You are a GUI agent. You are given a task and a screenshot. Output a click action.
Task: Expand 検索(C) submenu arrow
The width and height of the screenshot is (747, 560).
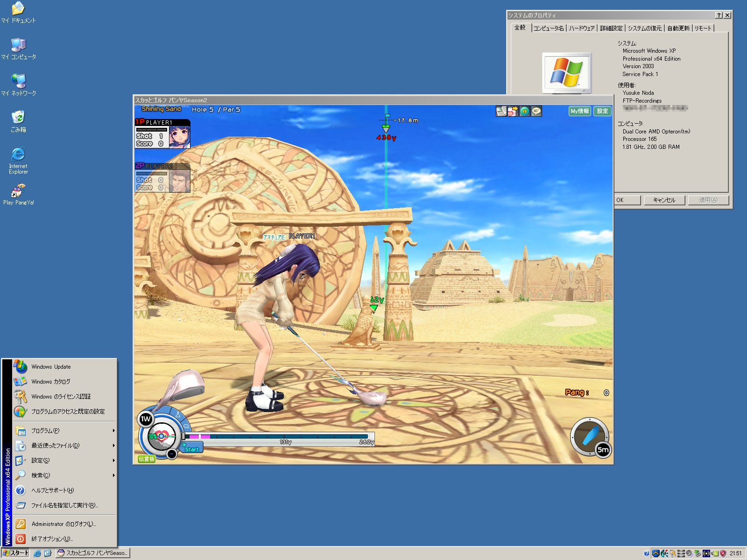tap(113, 476)
